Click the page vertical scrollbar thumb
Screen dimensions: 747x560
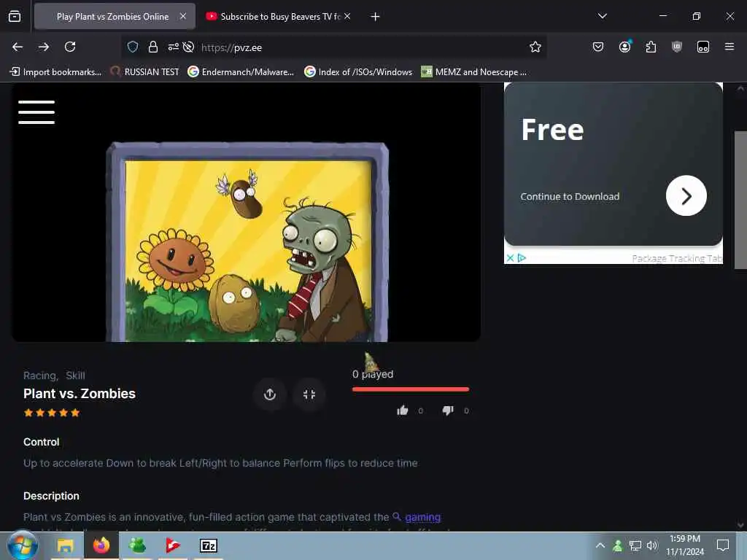740,200
